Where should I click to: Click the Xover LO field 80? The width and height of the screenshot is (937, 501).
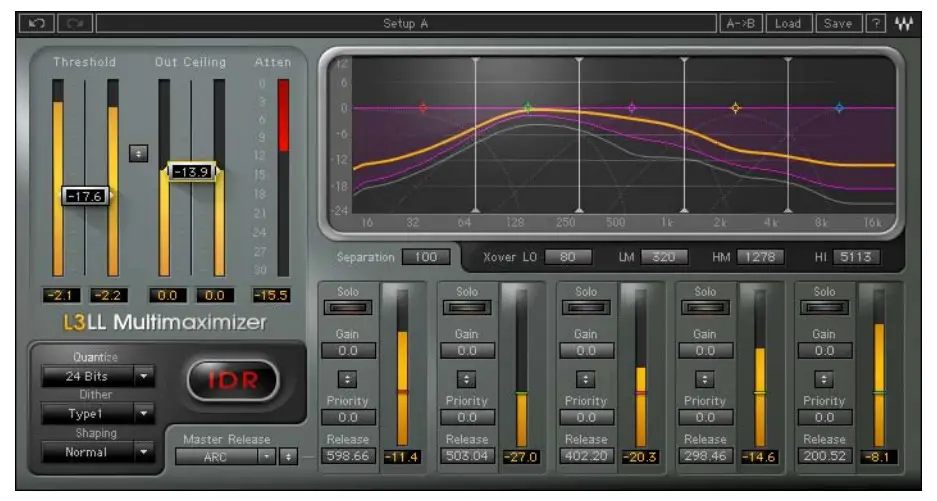(x=568, y=257)
